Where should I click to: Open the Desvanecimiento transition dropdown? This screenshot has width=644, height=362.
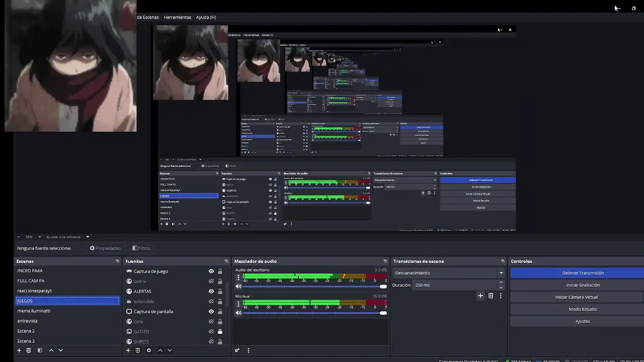[449, 273]
